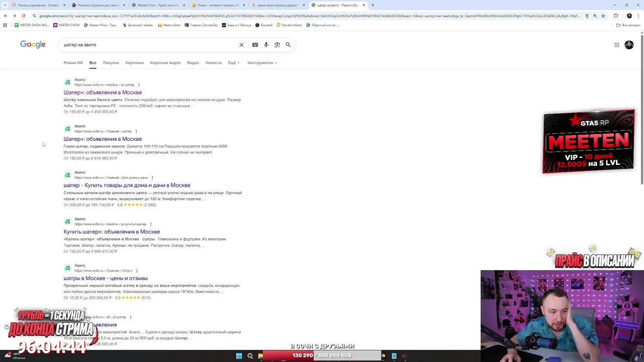The width and height of the screenshot is (644, 362).
Task: Open 'DonationAlerts' bookmark
Action: [289, 25]
